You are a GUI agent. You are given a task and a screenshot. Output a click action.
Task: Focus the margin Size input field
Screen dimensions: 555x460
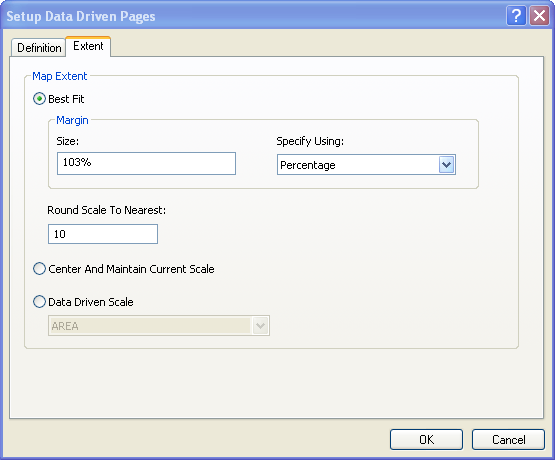[x=146, y=163]
